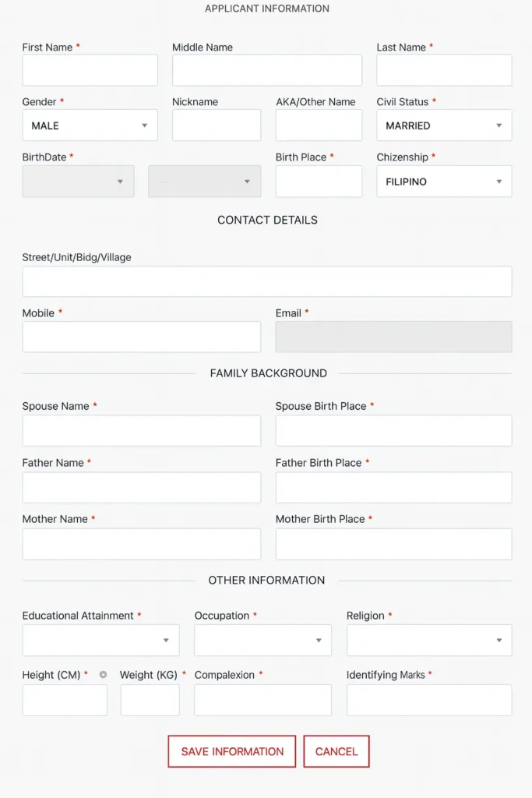Open the Educational Attainment dropdown

coord(100,640)
